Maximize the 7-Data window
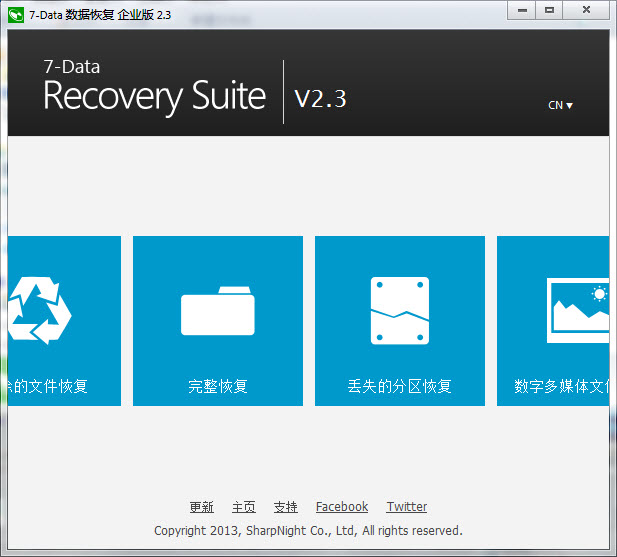The width and height of the screenshot is (617, 557). click(549, 10)
